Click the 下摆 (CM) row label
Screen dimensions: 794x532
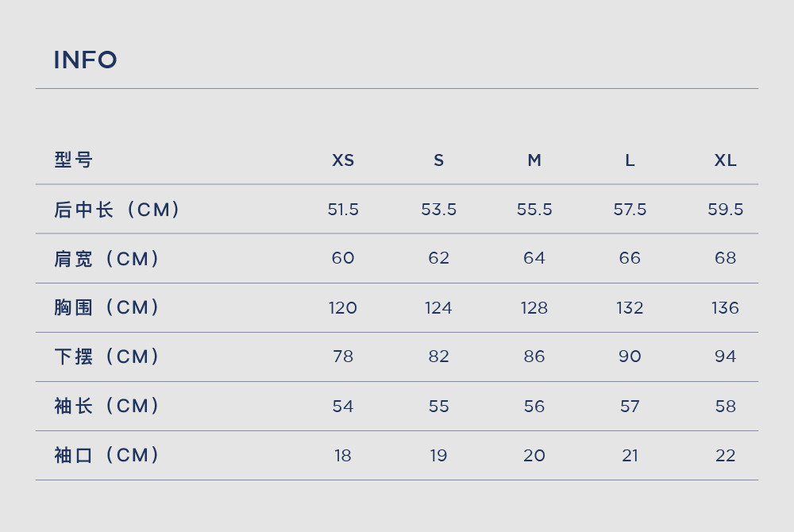point(107,357)
